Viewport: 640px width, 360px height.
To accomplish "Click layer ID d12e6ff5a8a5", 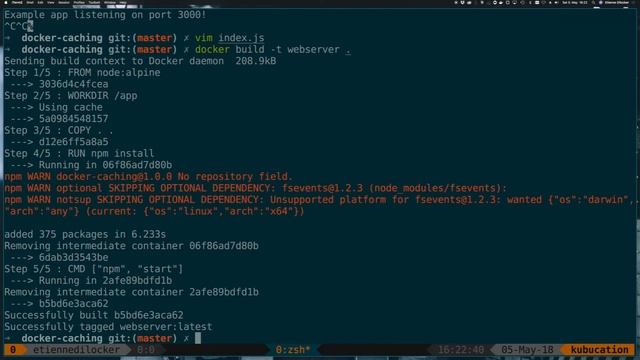I will (x=73, y=142).
